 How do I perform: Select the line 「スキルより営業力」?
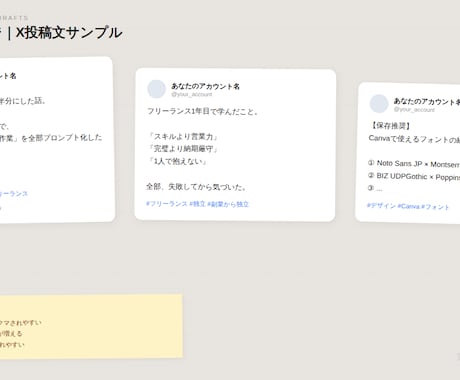(x=183, y=136)
